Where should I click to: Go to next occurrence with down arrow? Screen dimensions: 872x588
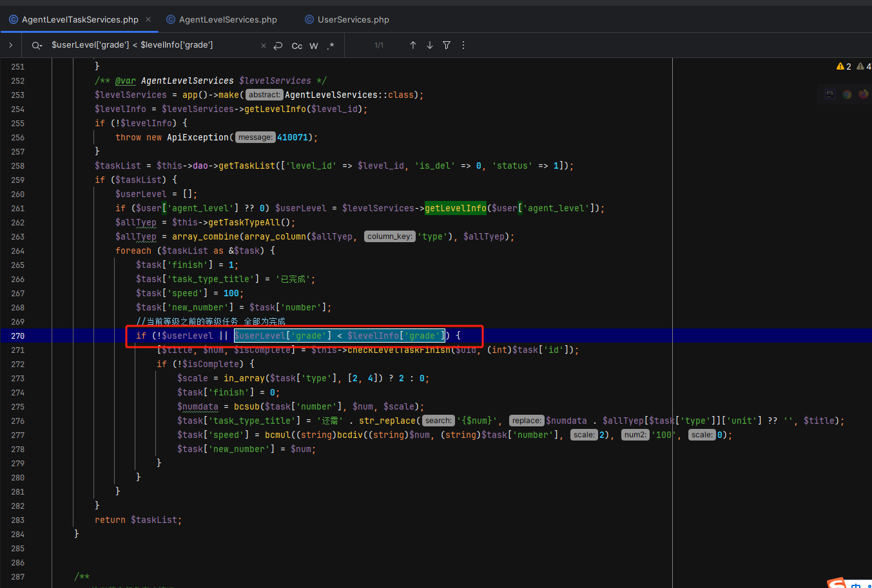tap(430, 45)
